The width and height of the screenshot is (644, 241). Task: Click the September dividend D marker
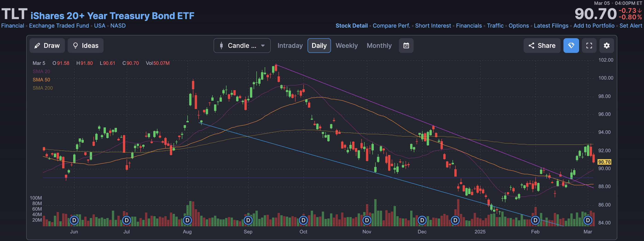pyautogui.click(x=248, y=220)
